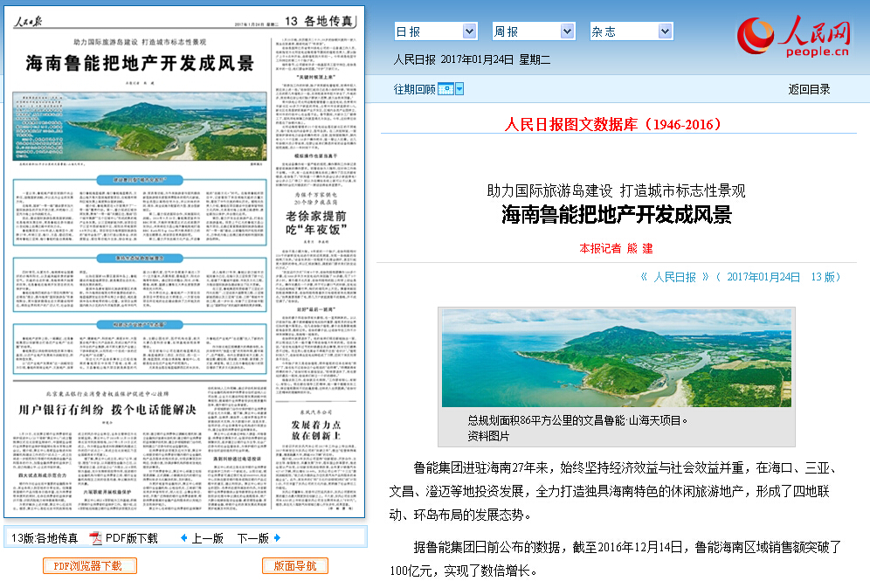Click the 人民日报 masthead on the page image
The image size is (870, 588).
[28, 22]
